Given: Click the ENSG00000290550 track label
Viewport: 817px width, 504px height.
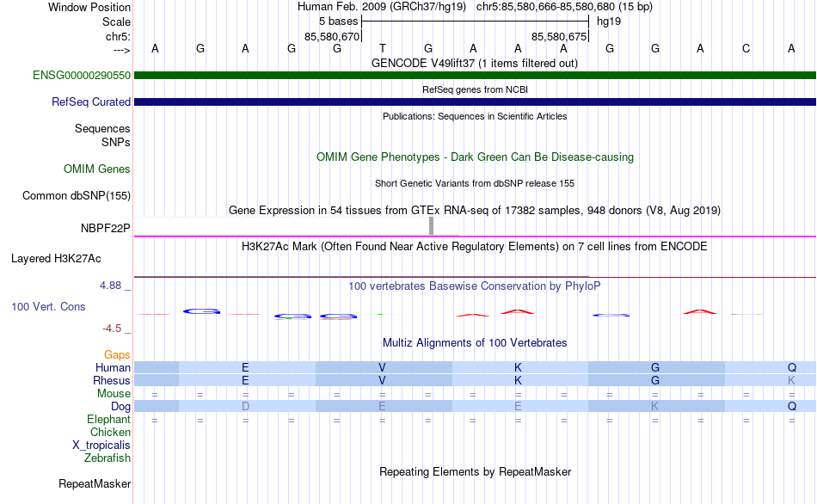Looking at the screenshot, I should click(82, 75).
